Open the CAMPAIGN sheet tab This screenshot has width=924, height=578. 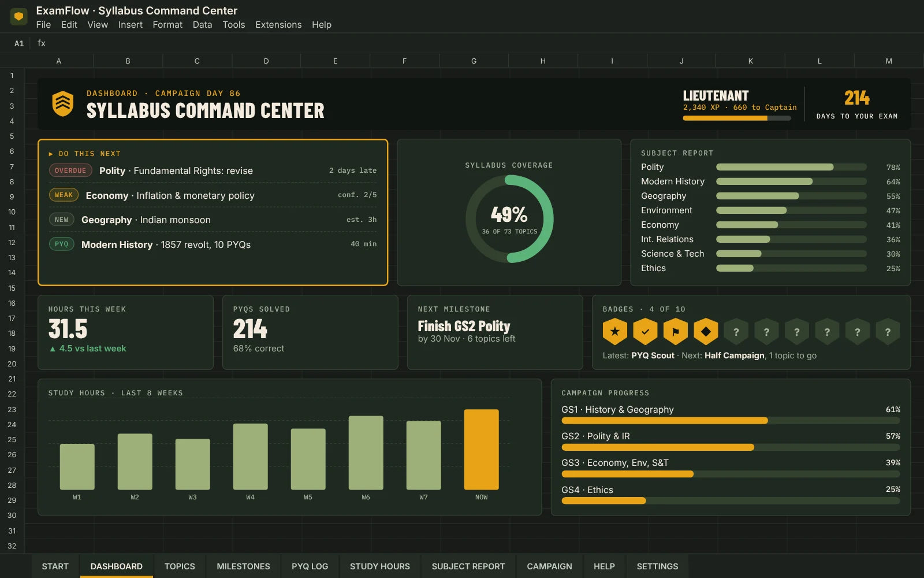coord(549,566)
